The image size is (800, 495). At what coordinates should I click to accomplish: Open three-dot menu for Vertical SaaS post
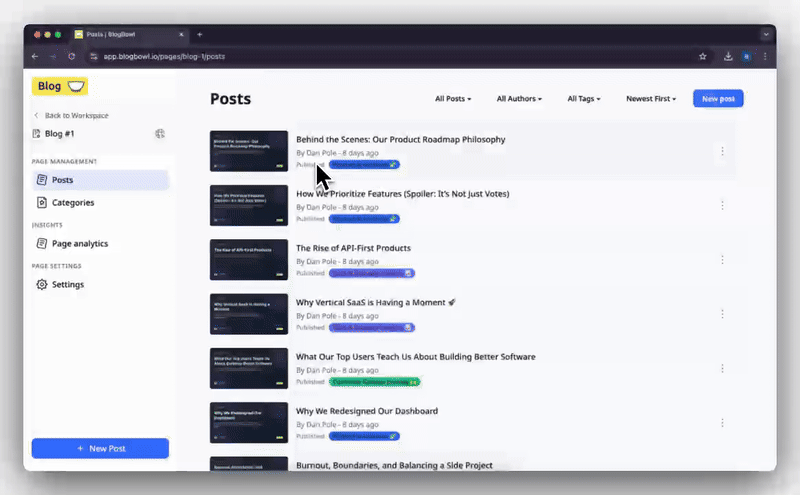coord(722,314)
